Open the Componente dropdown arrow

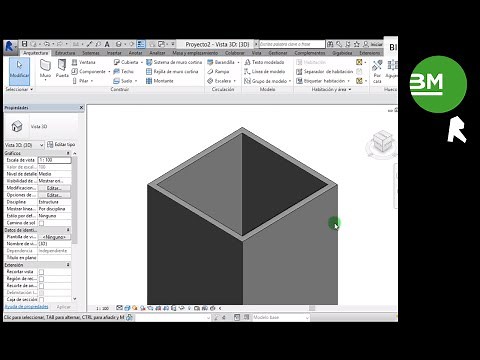tap(109, 72)
